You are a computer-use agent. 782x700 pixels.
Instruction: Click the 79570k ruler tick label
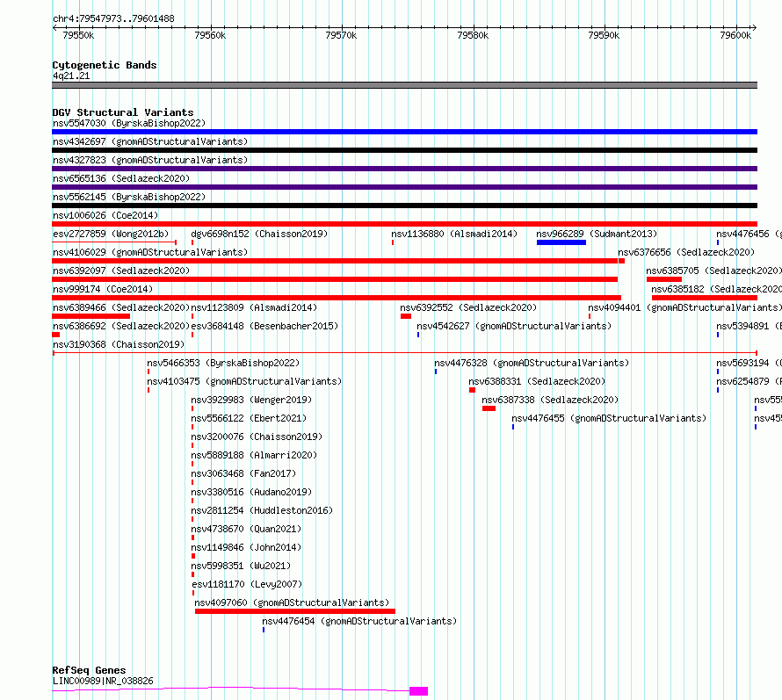[341, 35]
